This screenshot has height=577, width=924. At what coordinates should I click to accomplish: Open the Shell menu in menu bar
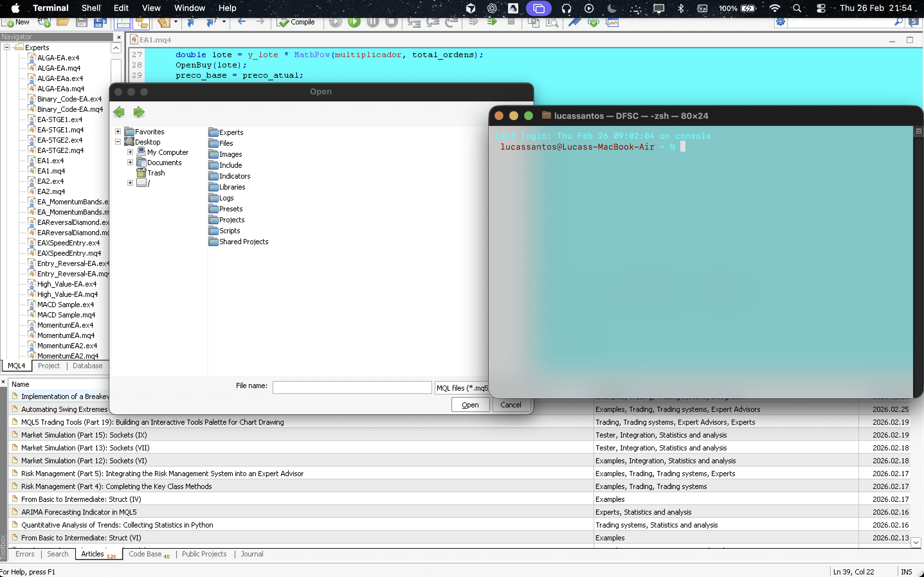(91, 8)
